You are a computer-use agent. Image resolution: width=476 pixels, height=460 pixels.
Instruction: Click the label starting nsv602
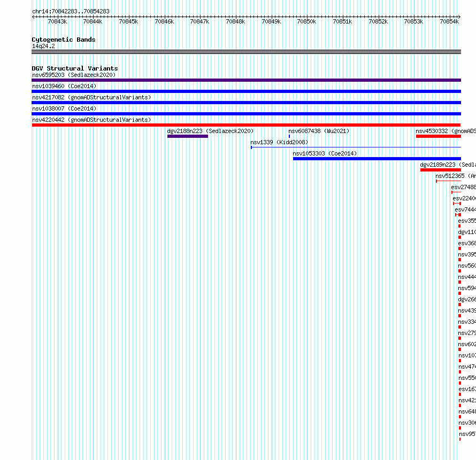pos(467,344)
